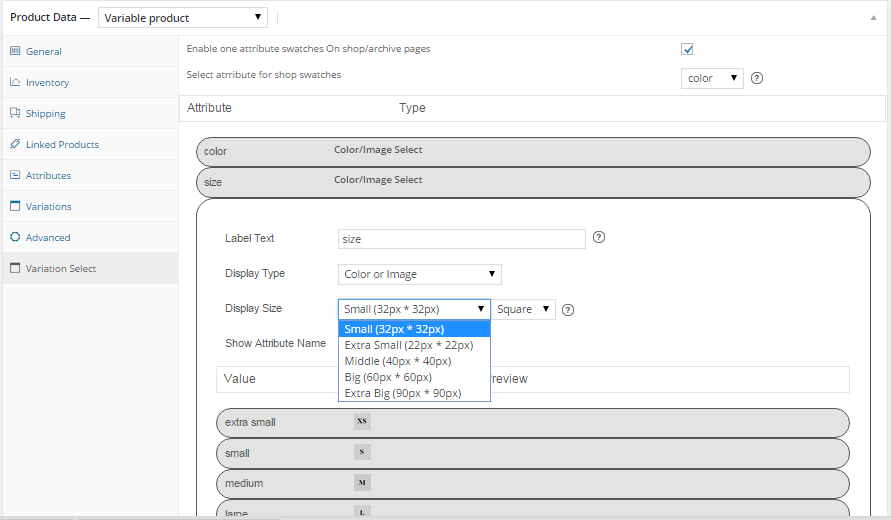Open the Variable product type dropdown
Viewport: 891px width, 520px height.
pos(183,17)
